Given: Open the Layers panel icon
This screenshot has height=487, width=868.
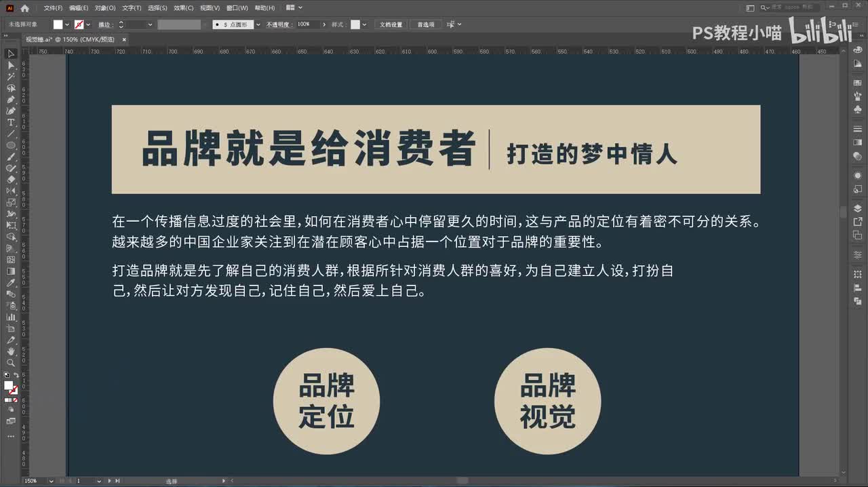Looking at the screenshot, I should click(858, 209).
